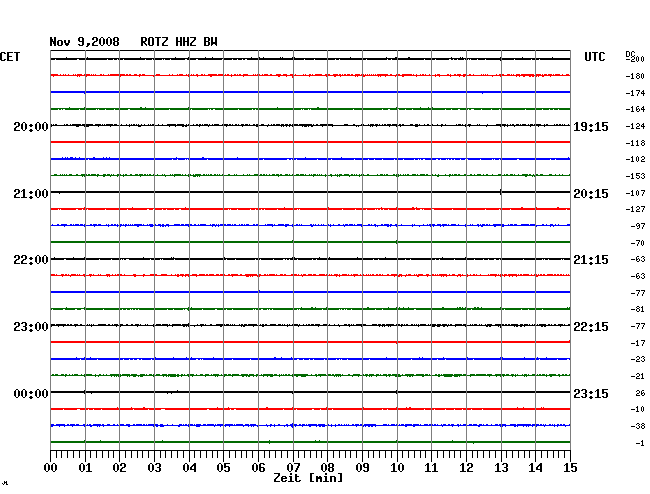Click DC offset value -124
Viewport: 650px width, 494px height.
(635, 126)
